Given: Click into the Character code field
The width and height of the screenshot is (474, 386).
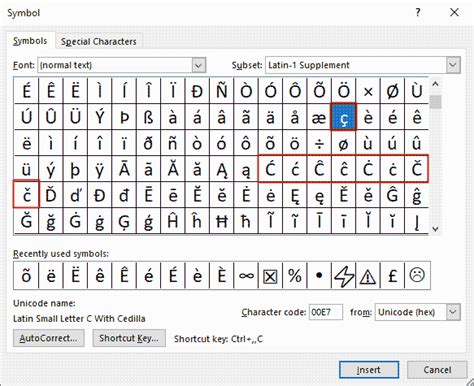Looking at the screenshot, I should [326, 312].
